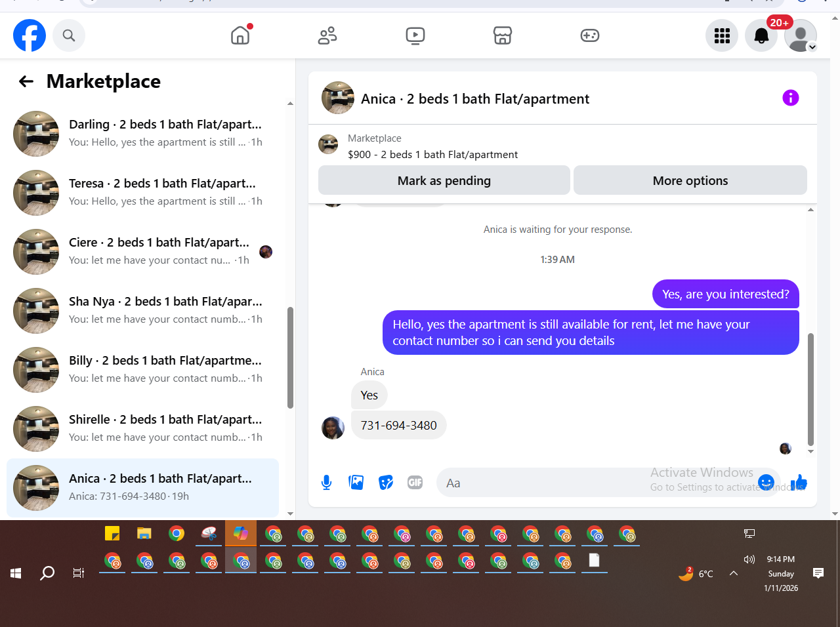Click Anica's profile photo beside her messages
The height and width of the screenshot is (627, 840).
tap(333, 428)
